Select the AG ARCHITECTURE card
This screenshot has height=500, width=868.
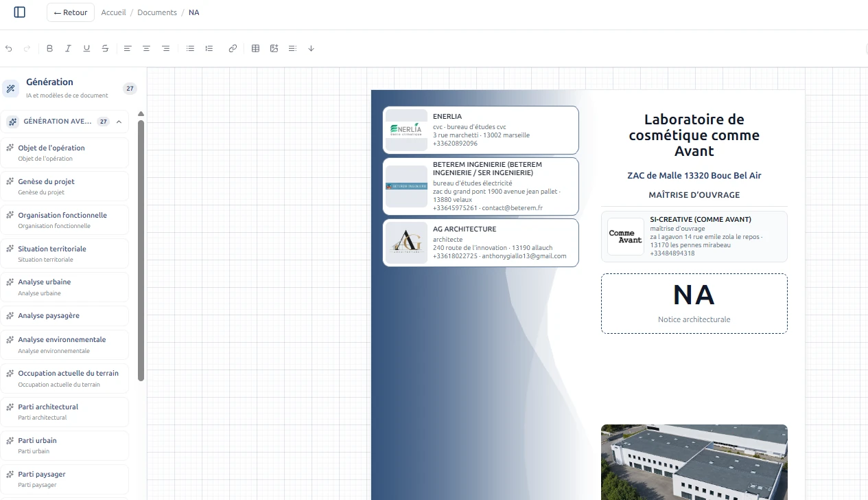(480, 242)
